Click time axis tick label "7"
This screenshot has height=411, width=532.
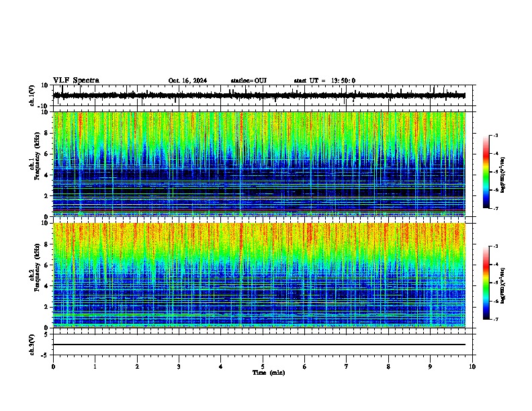tap(347, 367)
